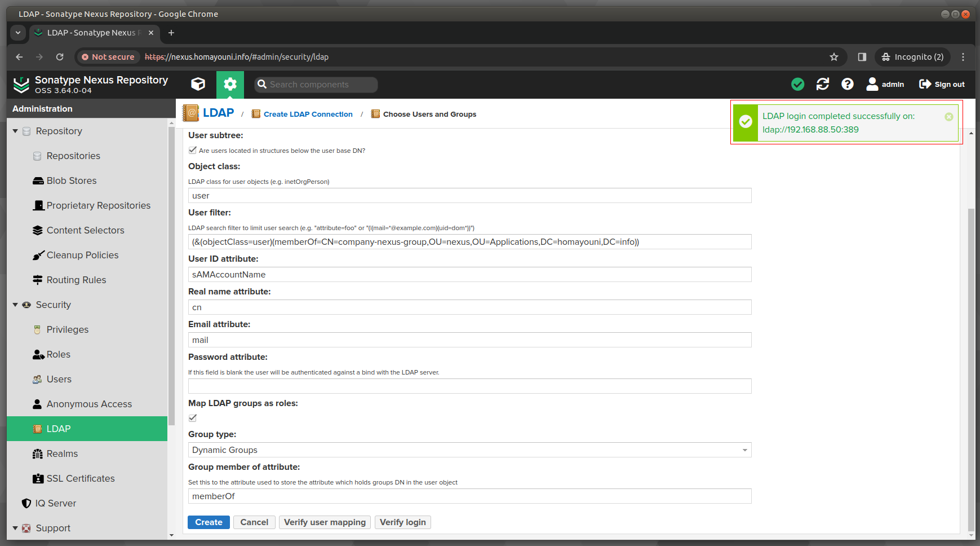Collapse the Repository tree section

[15, 131]
